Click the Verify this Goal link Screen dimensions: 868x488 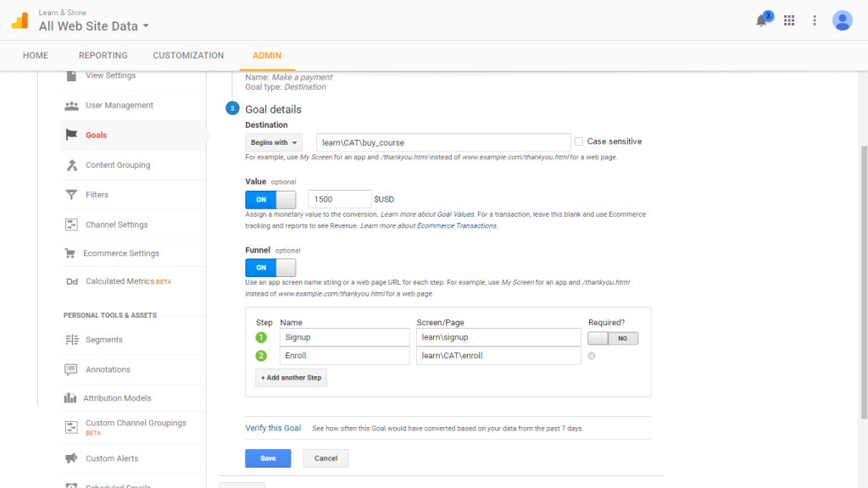click(273, 428)
